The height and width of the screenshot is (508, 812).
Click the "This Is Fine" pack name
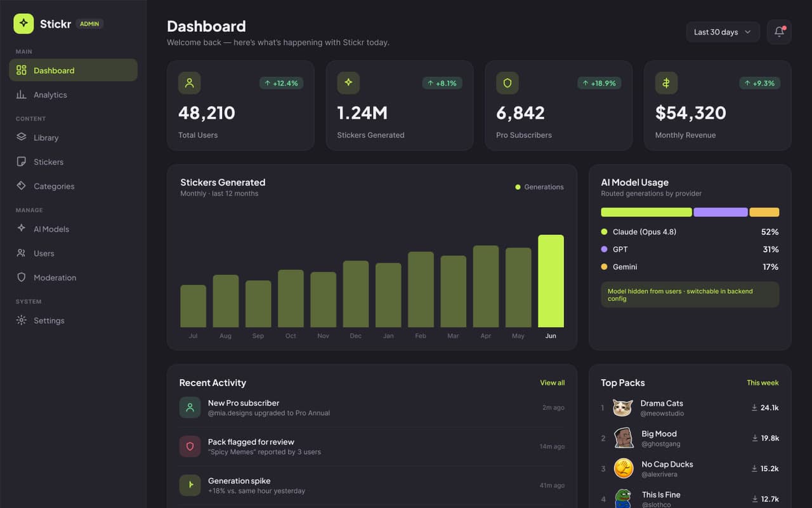[x=661, y=495]
